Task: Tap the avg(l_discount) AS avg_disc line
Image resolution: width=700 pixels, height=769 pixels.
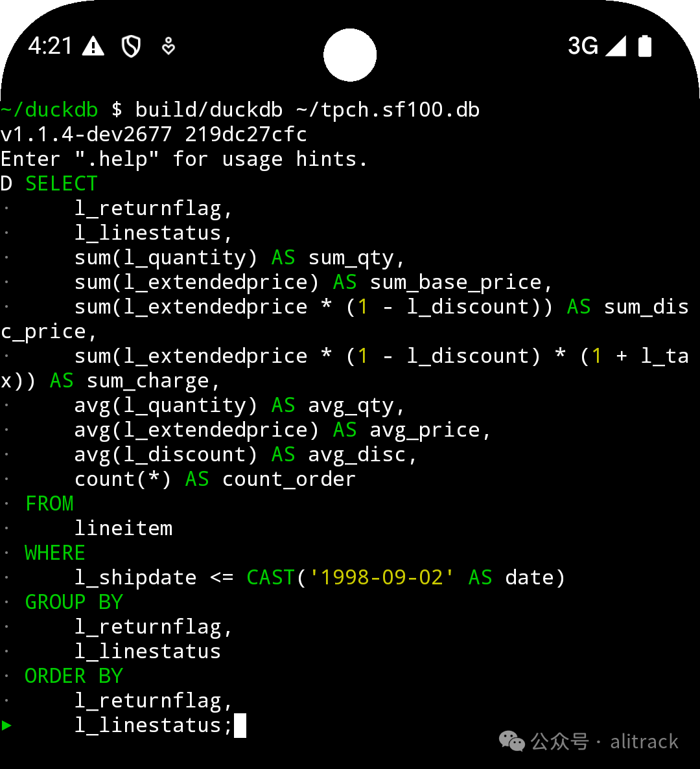Action: pyautogui.click(x=245, y=455)
